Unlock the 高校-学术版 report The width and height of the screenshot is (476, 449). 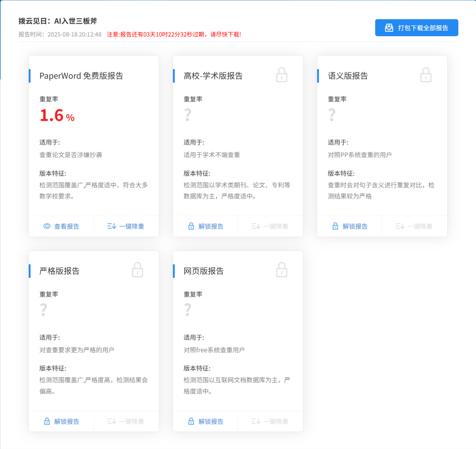pos(205,226)
